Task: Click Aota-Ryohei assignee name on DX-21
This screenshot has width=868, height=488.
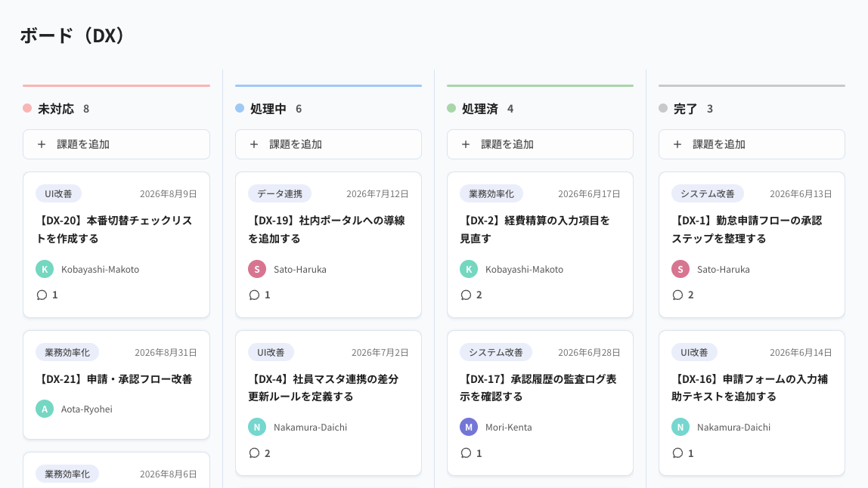Action: click(87, 409)
